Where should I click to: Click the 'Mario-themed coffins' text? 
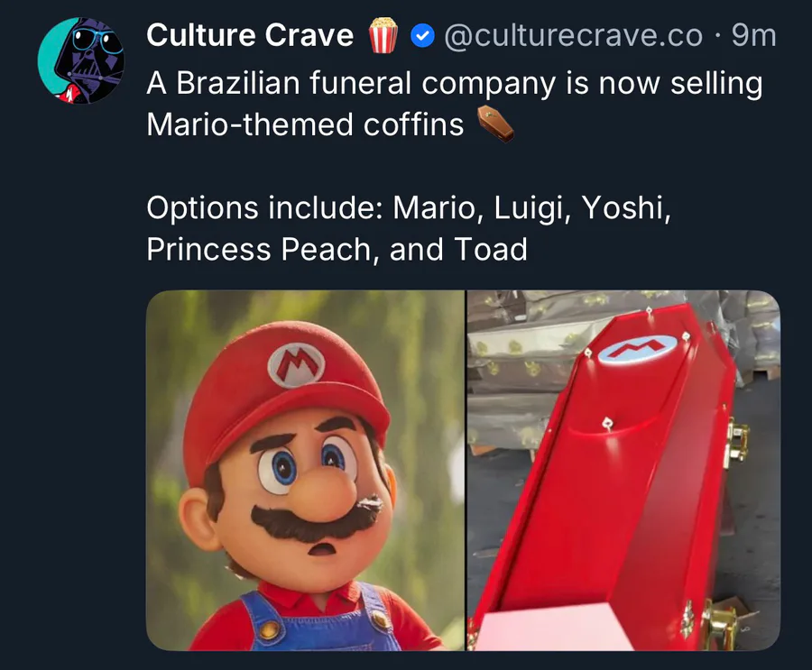305,124
